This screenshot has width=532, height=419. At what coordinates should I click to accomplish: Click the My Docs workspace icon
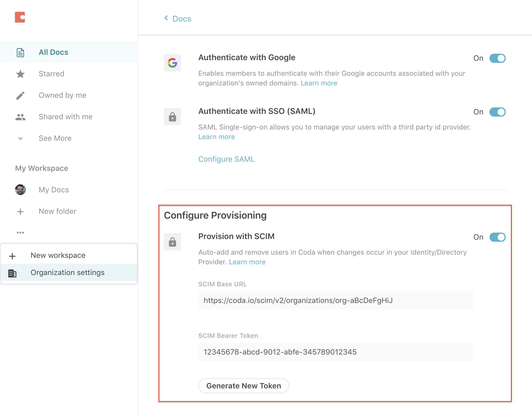tap(21, 189)
